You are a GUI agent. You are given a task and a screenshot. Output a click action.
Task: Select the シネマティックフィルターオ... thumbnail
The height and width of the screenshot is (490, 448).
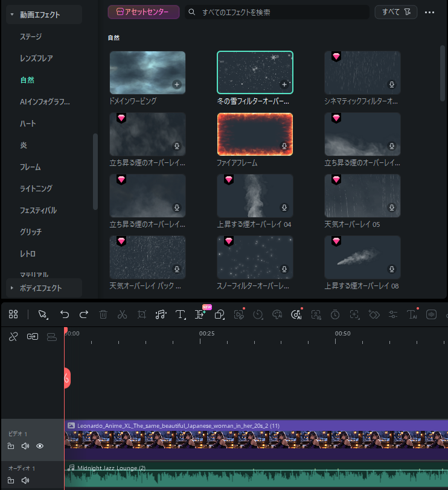362,72
